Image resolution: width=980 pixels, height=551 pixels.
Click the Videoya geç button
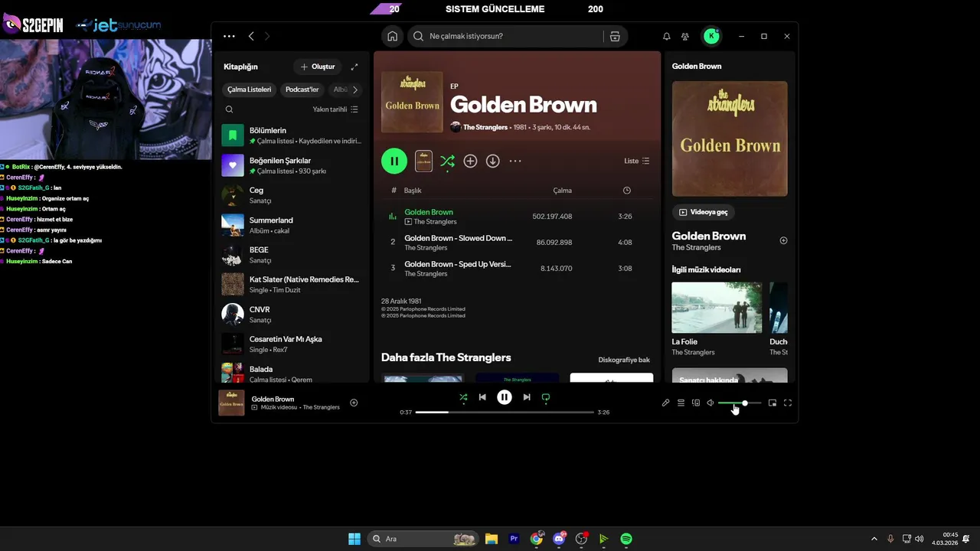click(x=704, y=212)
